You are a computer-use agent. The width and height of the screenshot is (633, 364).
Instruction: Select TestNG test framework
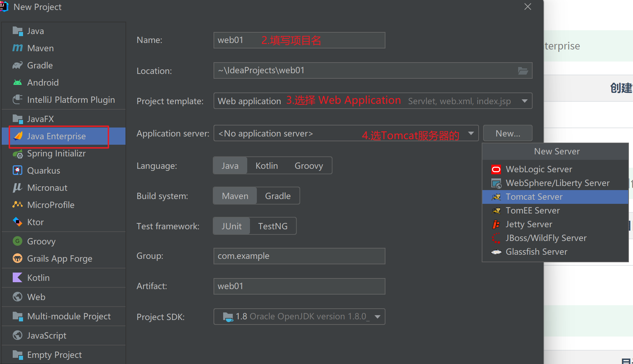point(273,226)
